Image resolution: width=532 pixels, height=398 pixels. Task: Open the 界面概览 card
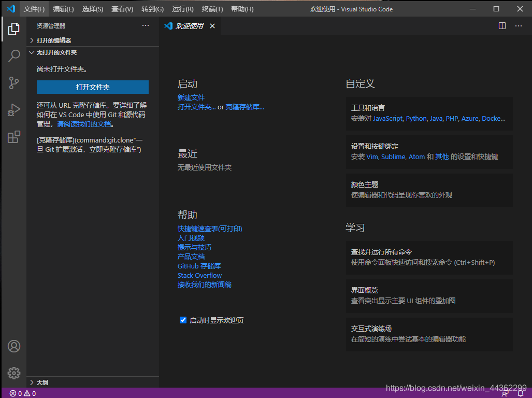coord(429,296)
